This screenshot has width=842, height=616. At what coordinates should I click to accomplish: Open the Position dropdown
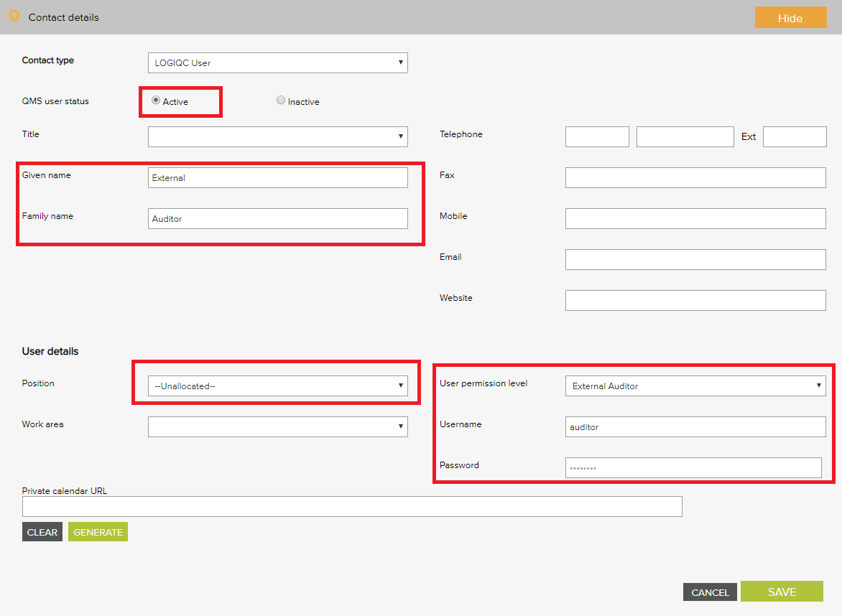(x=277, y=386)
